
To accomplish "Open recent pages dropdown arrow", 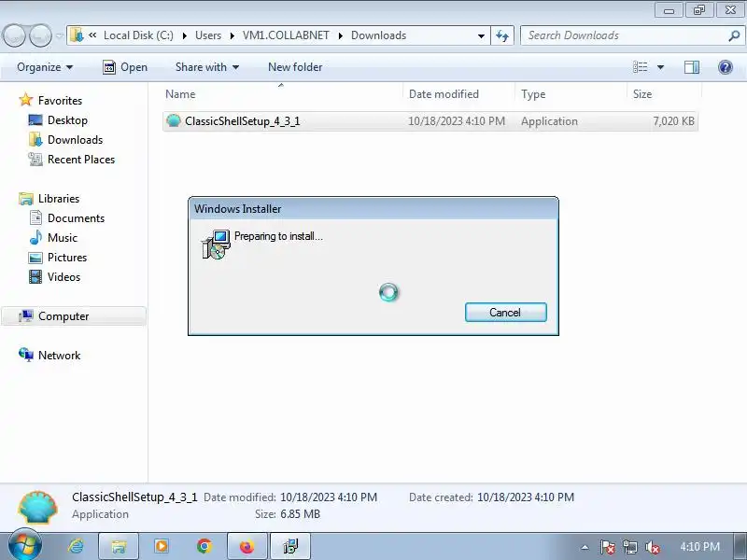I will [60, 35].
